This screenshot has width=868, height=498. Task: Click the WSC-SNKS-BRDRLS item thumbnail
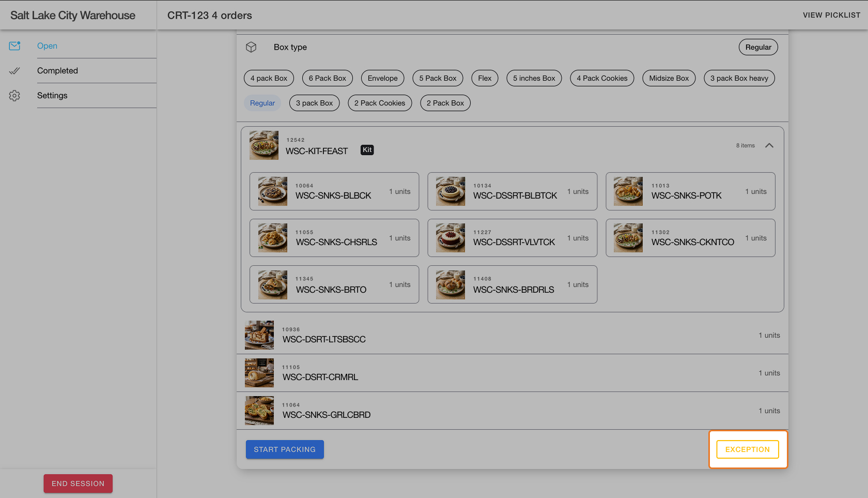[451, 284]
